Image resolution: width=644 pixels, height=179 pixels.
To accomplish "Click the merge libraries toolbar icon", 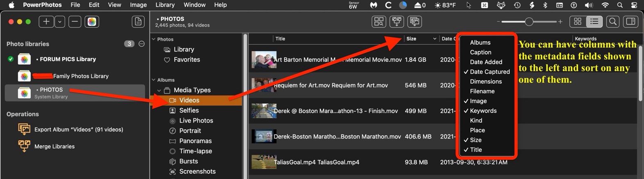I will click(397, 22).
